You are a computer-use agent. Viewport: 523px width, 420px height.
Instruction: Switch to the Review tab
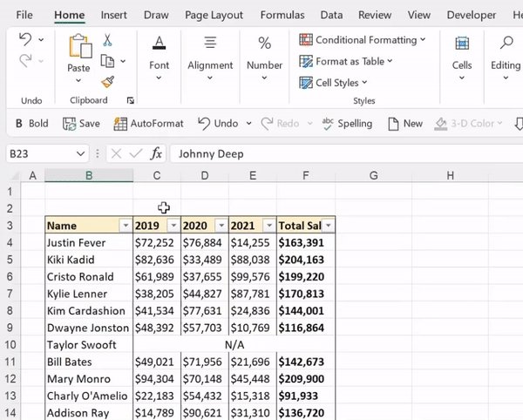[375, 15]
